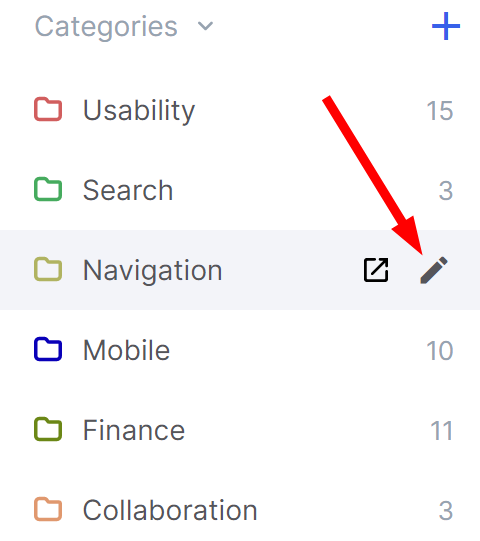Click the Categories header label
480x541 pixels.
click(x=106, y=27)
